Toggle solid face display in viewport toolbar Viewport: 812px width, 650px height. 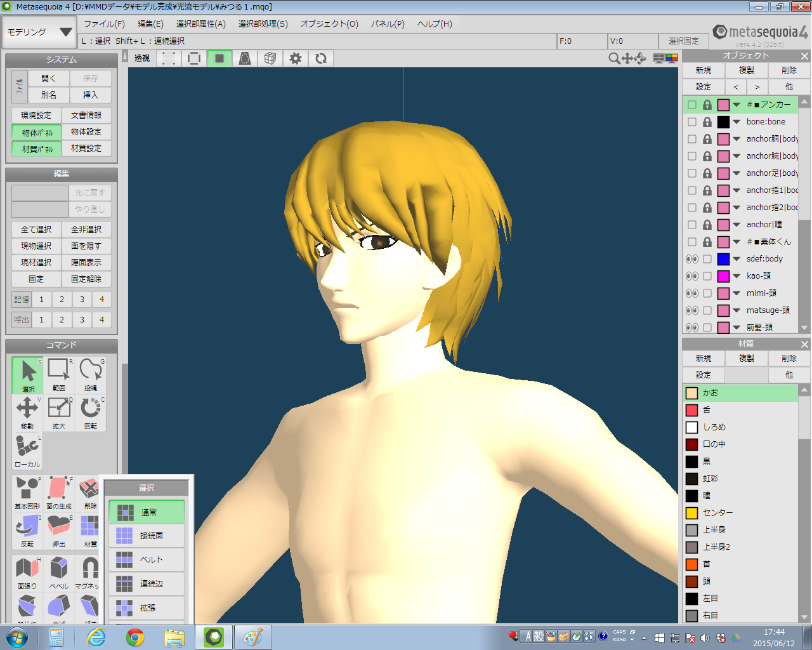pyautogui.click(x=219, y=58)
